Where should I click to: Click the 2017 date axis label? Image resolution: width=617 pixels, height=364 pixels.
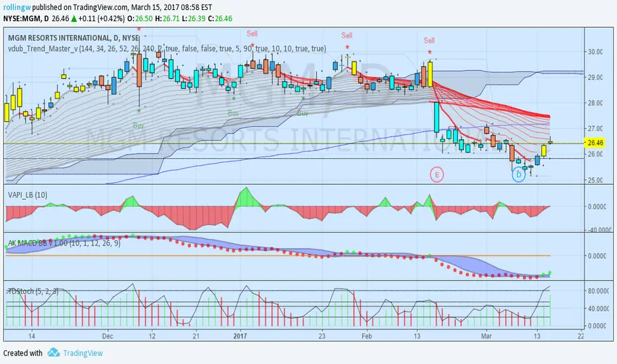(240, 336)
